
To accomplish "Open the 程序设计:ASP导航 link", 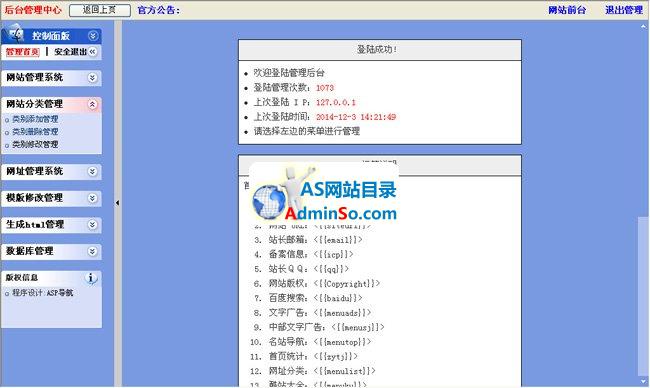I will (x=42, y=293).
